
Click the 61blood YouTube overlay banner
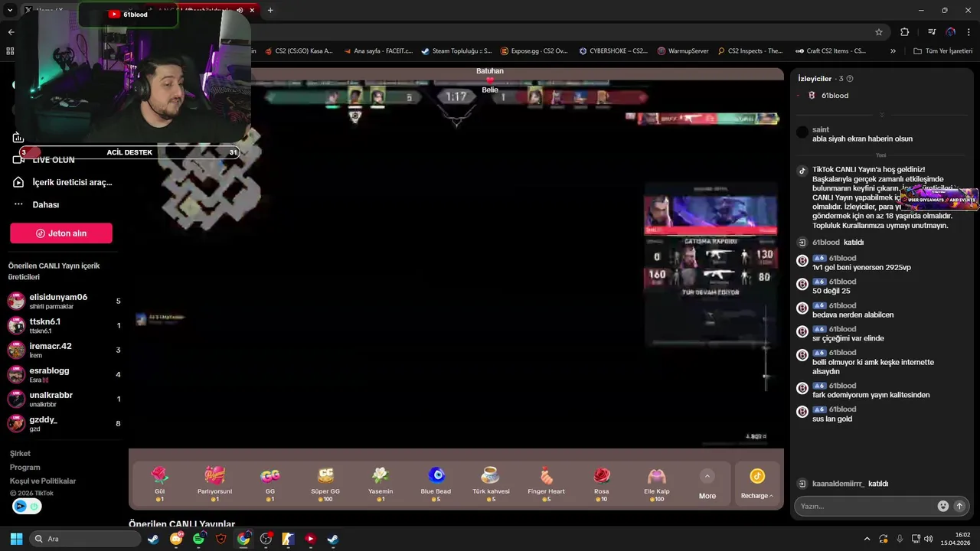point(129,14)
